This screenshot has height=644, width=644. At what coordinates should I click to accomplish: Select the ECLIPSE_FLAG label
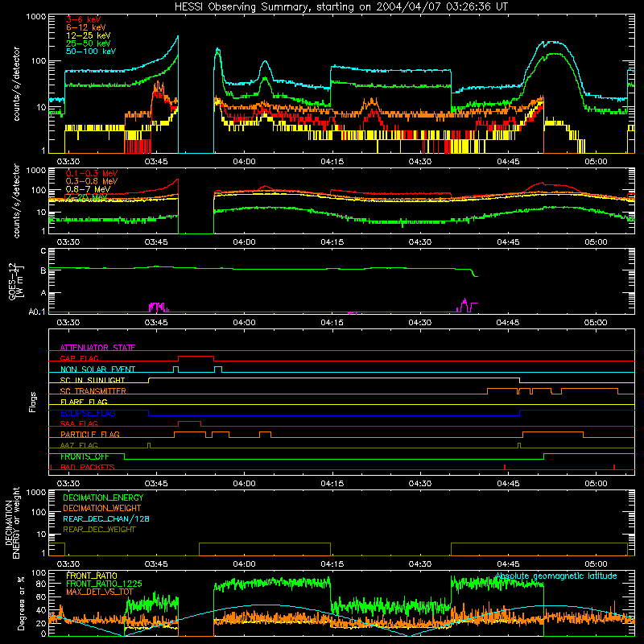click(x=88, y=413)
